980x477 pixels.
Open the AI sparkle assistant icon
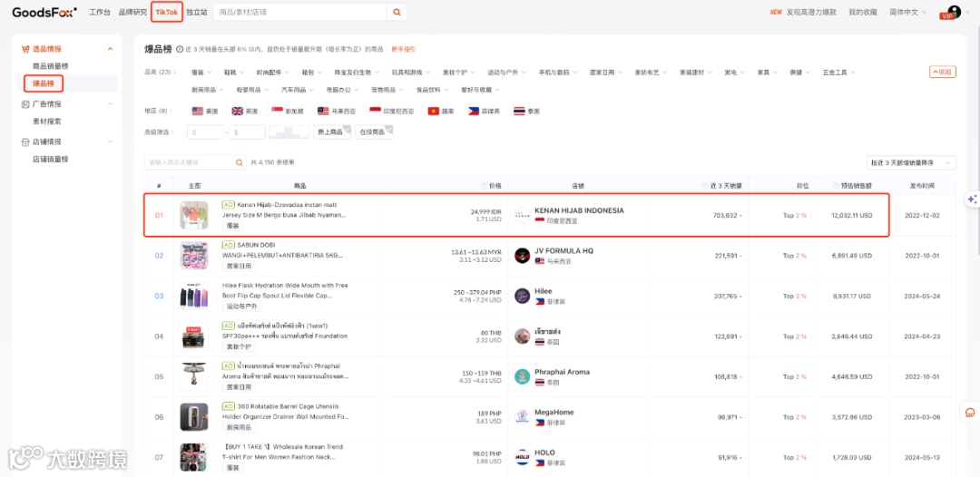(972, 200)
